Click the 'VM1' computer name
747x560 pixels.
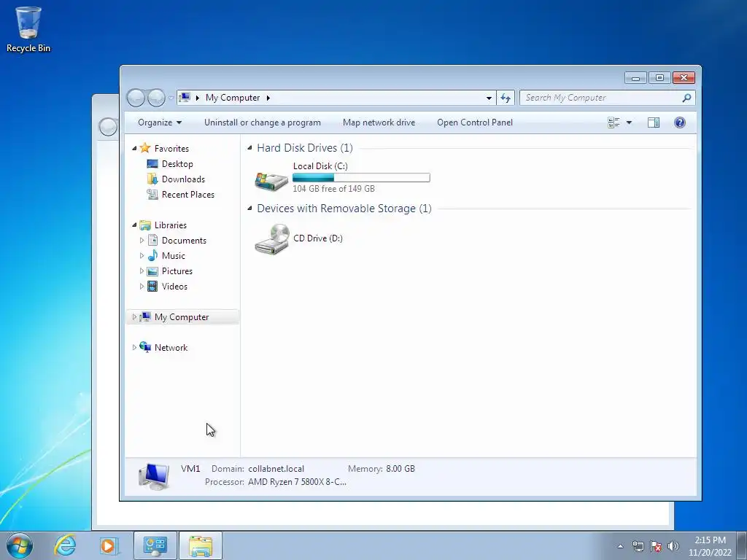[190, 469]
